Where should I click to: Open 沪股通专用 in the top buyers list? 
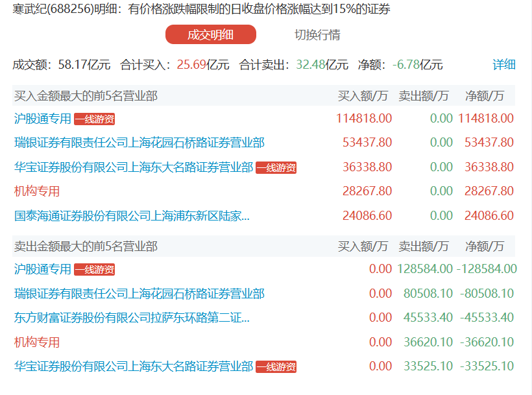[43, 119]
